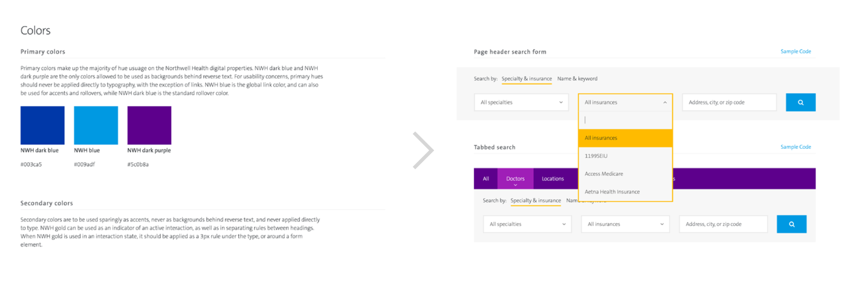Click the search magnifier button in page header form
The image size is (868, 289).
pyautogui.click(x=800, y=102)
